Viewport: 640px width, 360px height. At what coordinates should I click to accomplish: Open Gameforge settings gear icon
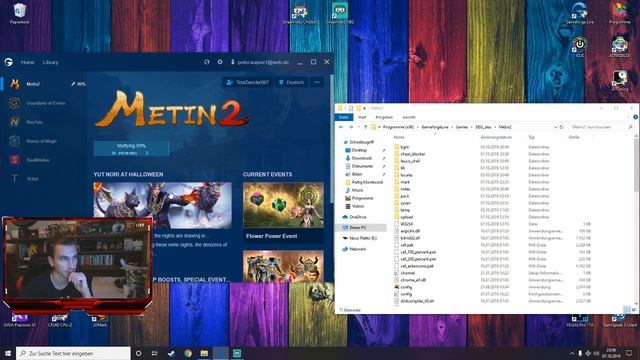[220, 62]
